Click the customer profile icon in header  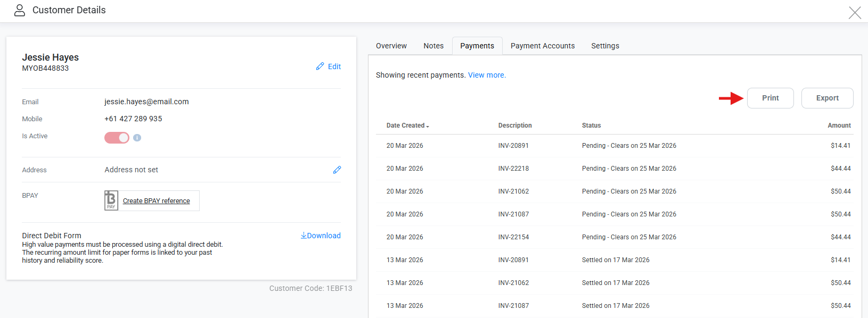(x=20, y=10)
